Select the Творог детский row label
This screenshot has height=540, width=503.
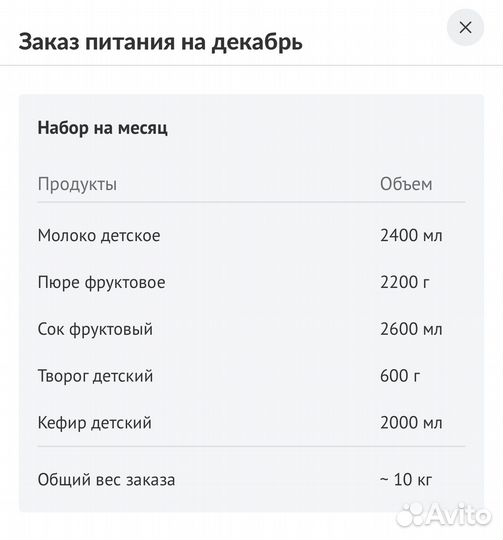click(x=95, y=376)
